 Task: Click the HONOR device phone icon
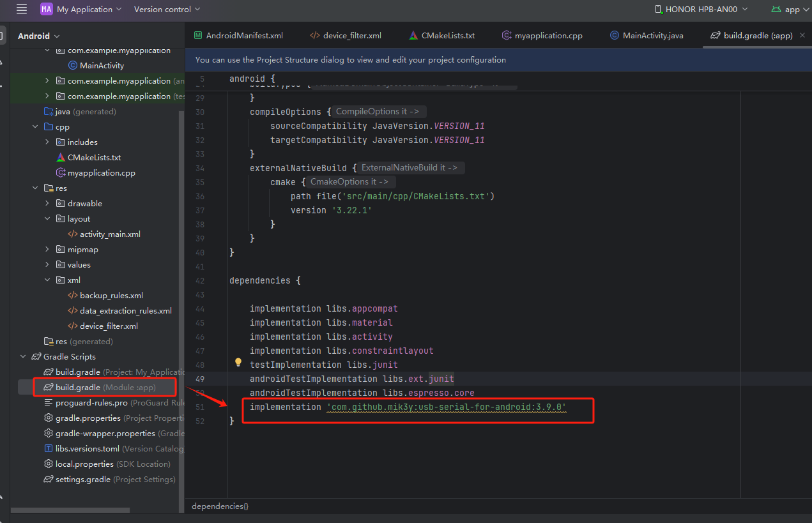tap(659, 9)
